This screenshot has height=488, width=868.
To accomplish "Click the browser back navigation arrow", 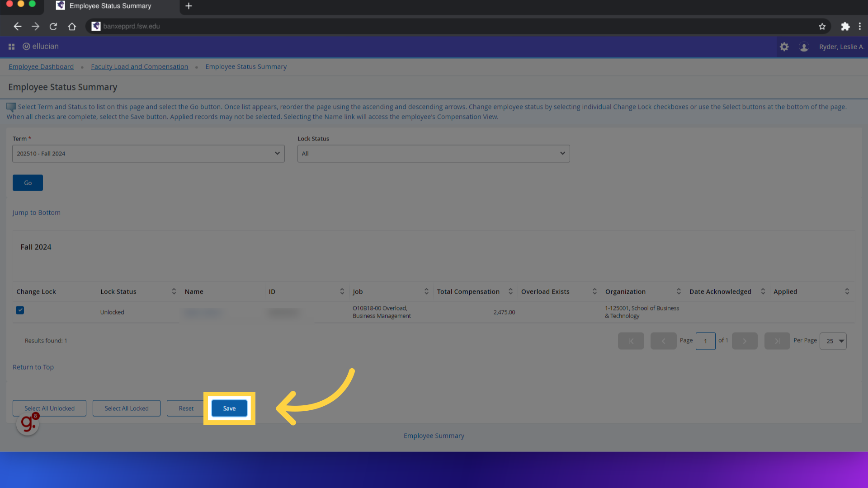I will pos(17,26).
